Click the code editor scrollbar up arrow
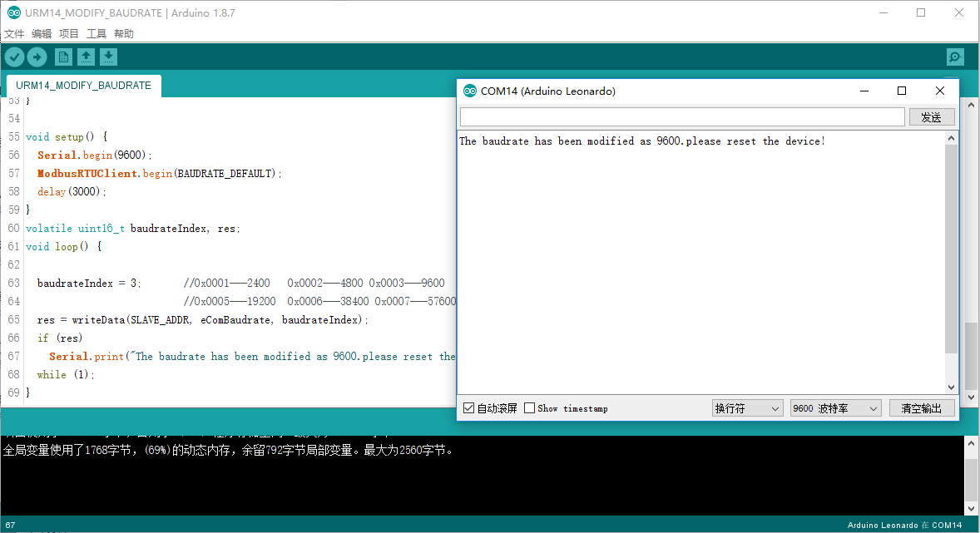This screenshot has height=533, width=980. point(971,105)
